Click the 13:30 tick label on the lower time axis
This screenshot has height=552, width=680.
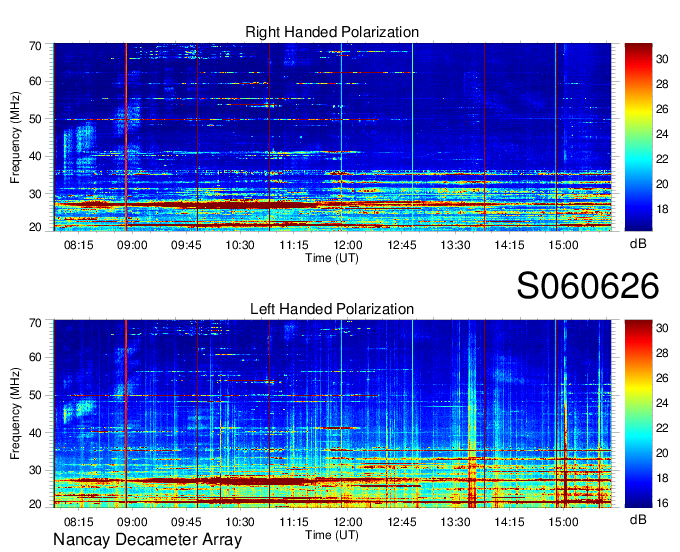[455, 522]
